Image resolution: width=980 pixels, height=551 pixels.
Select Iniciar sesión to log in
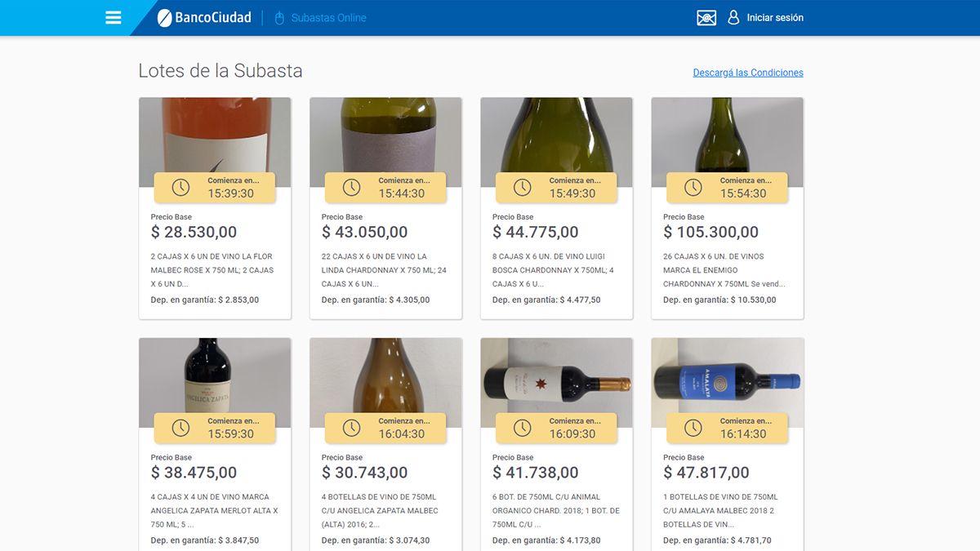[x=774, y=16]
